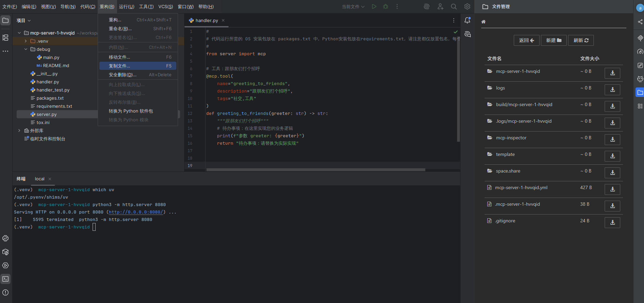Screen dimensions: 644x303
Task: Open the Python Packages tool window icon
Action: point(5,252)
